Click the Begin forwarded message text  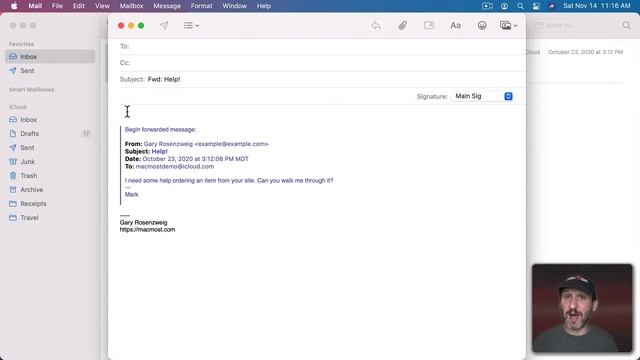pyautogui.click(x=160, y=129)
